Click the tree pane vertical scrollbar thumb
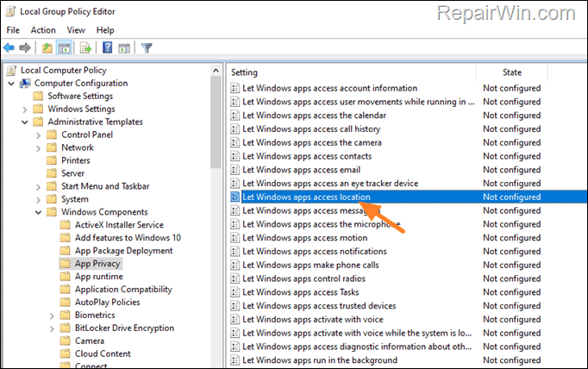Screen dimensions: 588x369 pyautogui.click(x=216, y=122)
